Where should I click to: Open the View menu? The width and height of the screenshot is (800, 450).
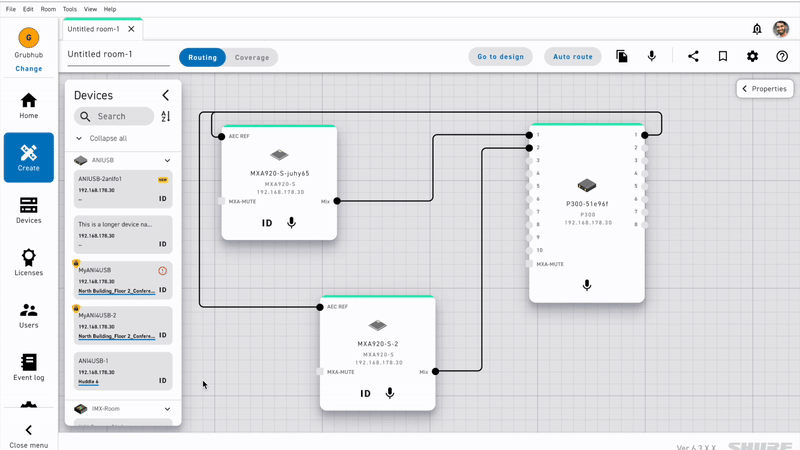[90, 9]
